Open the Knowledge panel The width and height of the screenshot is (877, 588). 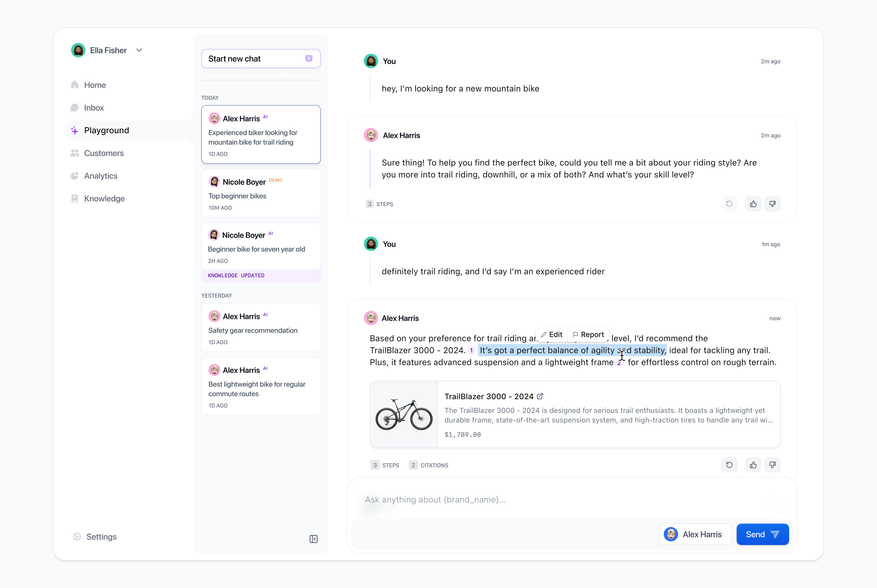pos(104,198)
